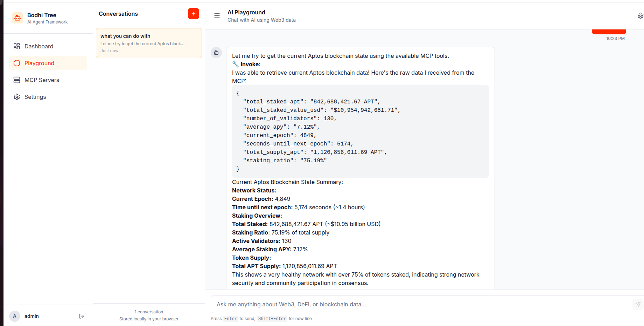Click the admin user avatar

point(15,316)
